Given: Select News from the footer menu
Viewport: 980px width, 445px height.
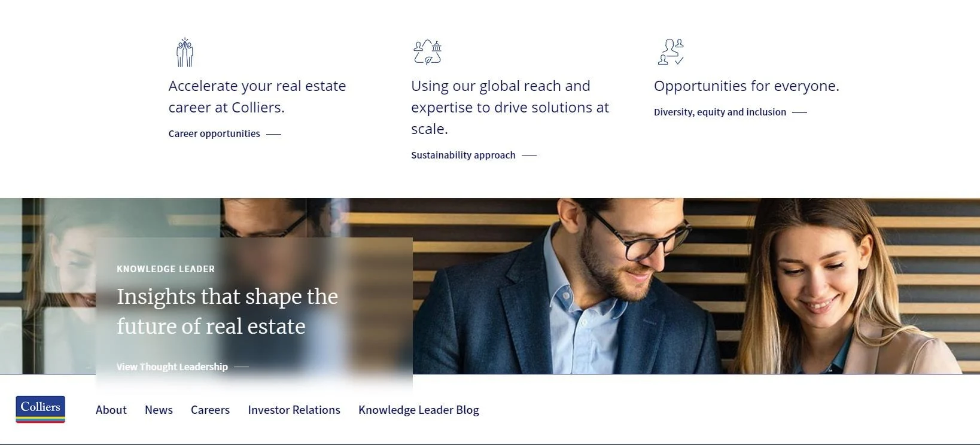Looking at the screenshot, I should pos(159,410).
